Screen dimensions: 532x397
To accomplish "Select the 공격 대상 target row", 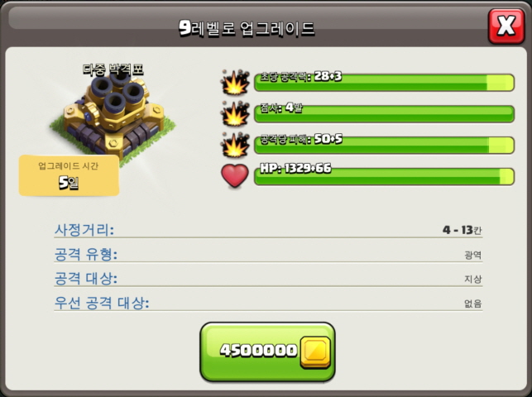I will [268, 279].
